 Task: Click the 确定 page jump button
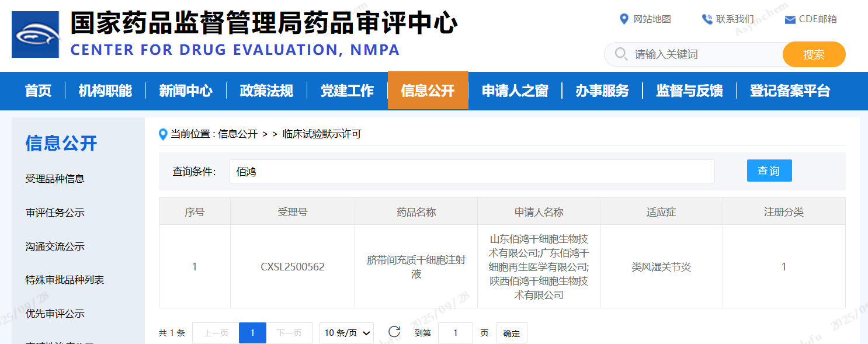pyautogui.click(x=511, y=333)
